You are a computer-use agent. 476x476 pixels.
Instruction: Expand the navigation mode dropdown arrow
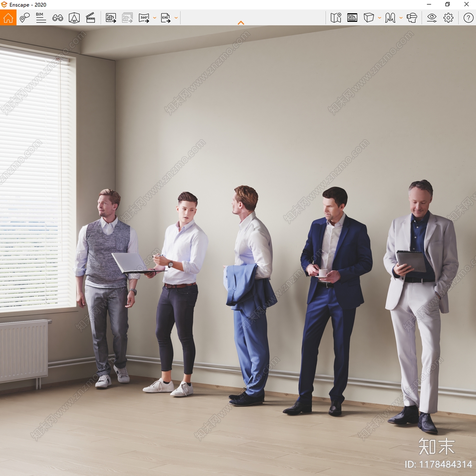[x=401, y=18]
